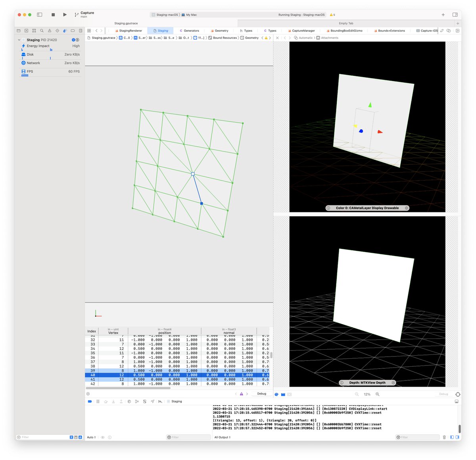This screenshot has height=460, width=476.
Task: Open the All Output filter dropdown
Action: [x=222, y=437]
